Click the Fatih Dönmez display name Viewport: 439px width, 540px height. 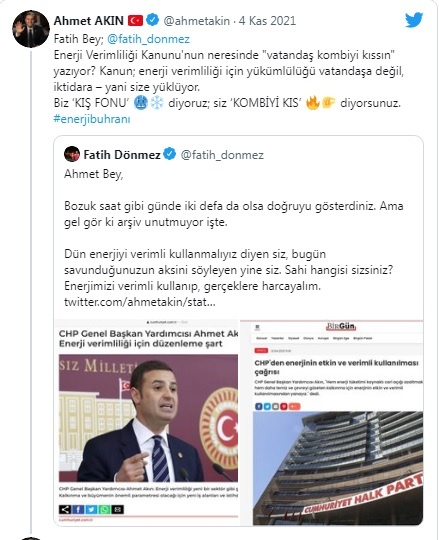[122, 155]
